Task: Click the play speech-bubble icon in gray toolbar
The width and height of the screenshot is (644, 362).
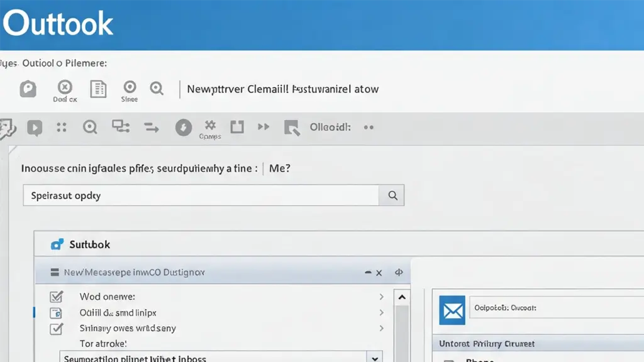Action: (35, 128)
